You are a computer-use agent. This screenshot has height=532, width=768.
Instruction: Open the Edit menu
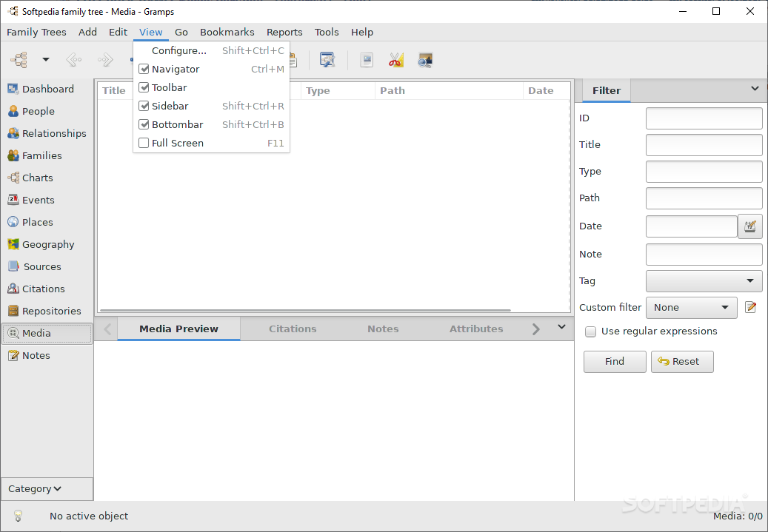(x=118, y=32)
